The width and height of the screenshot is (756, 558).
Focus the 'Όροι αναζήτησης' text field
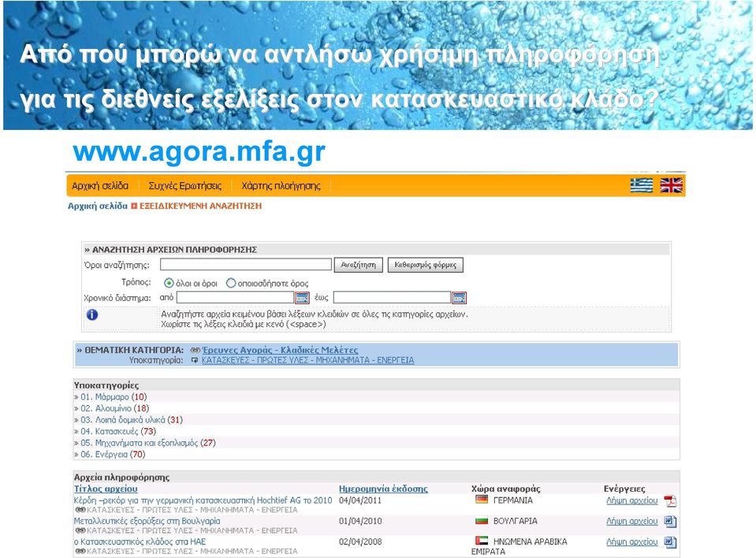(x=246, y=265)
